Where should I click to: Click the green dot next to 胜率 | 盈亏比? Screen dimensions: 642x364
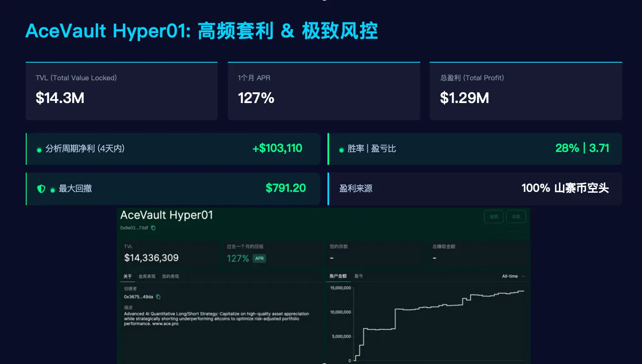pyautogui.click(x=341, y=150)
